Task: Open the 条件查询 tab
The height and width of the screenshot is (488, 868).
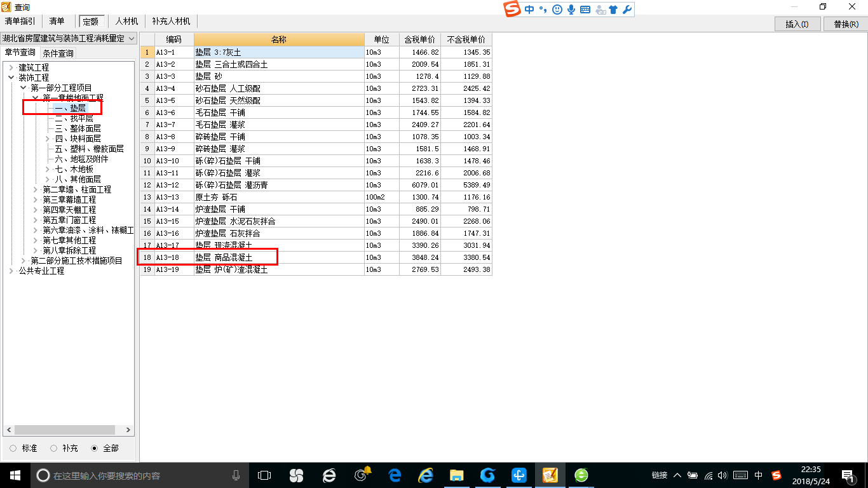Action: (58, 53)
